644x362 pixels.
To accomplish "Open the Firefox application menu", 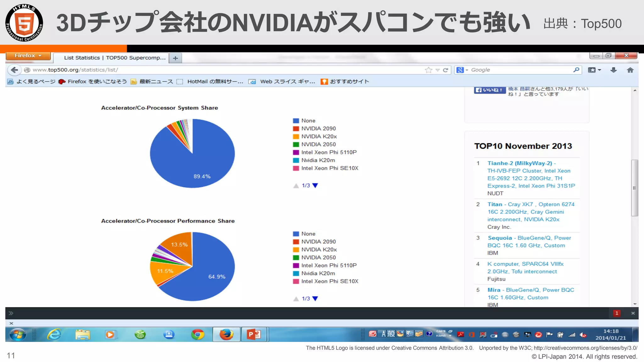I will pyautogui.click(x=28, y=56).
